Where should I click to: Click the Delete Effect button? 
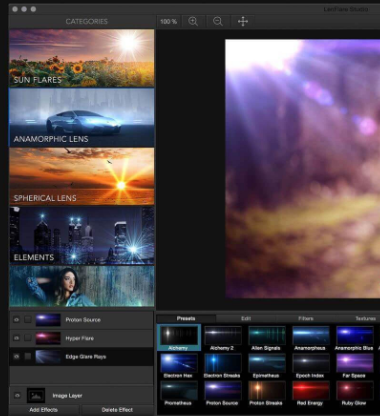click(x=117, y=410)
